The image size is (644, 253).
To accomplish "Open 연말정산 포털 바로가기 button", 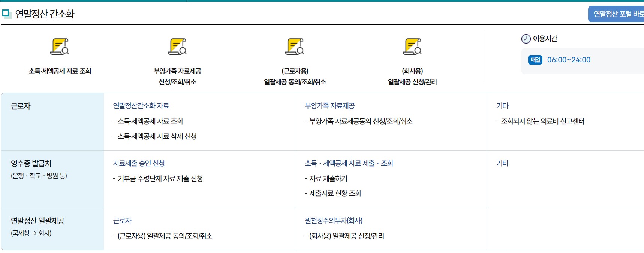I will coord(616,14).
